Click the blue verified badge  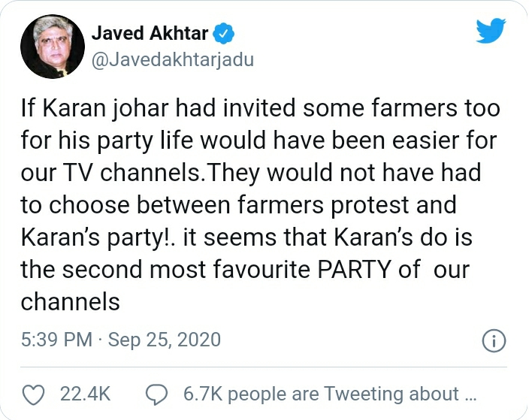pyautogui.click(x=223, y=33)
